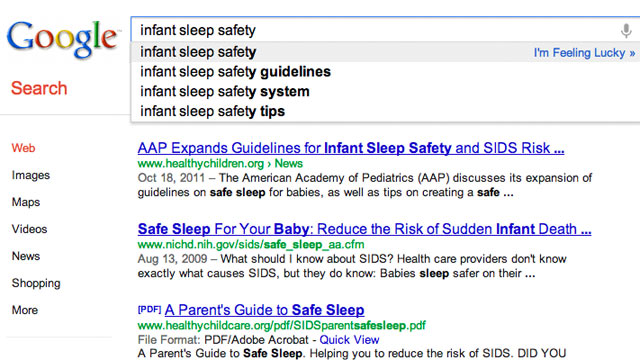640x360 pixels.
Task: Open Shopping results
Action: [x=36, y=283]
